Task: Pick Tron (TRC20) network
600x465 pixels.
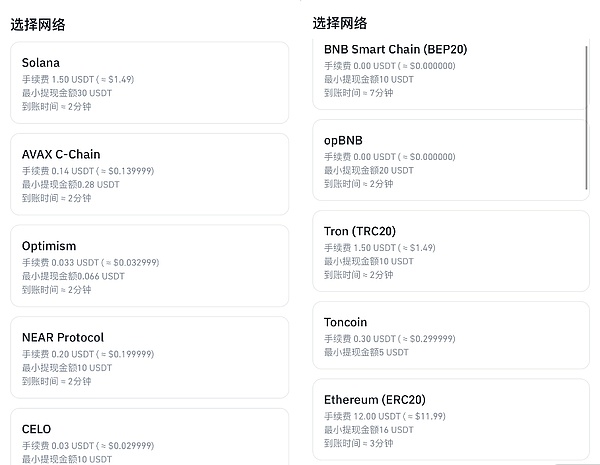Action: click(448, 251)
